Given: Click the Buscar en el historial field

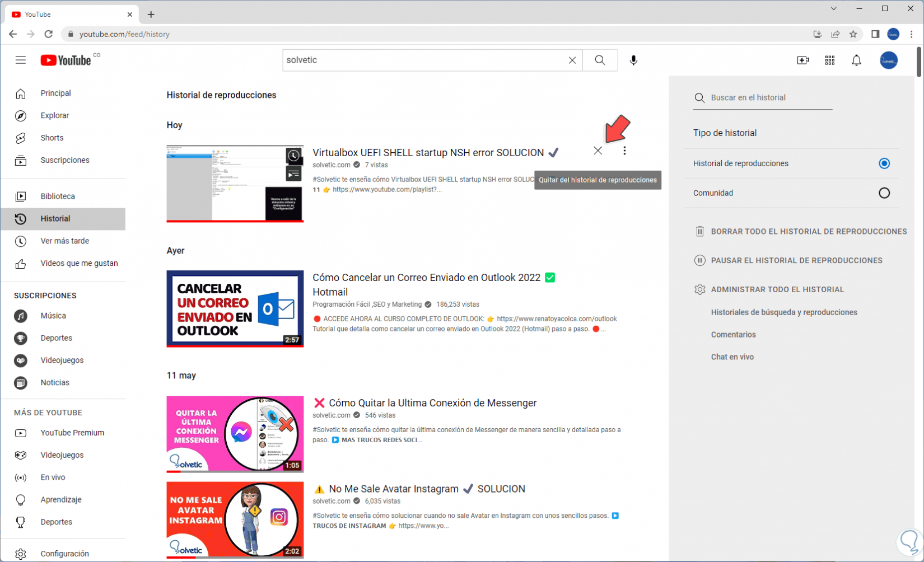Looking at the screenshot, I should click(x=763, y=98).
